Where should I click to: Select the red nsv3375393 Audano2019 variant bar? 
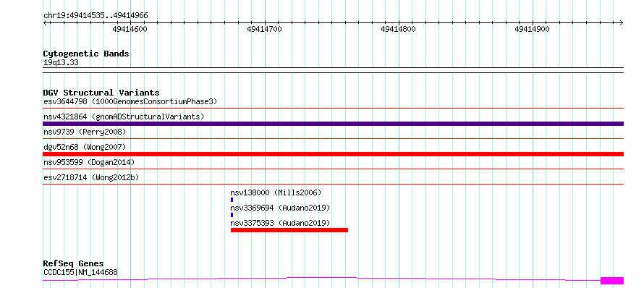tap(289, 230)
